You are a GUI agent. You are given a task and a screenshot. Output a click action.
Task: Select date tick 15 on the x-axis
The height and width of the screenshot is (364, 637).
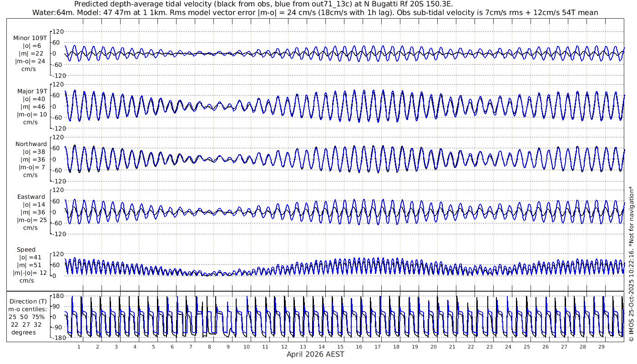(340, 347)
